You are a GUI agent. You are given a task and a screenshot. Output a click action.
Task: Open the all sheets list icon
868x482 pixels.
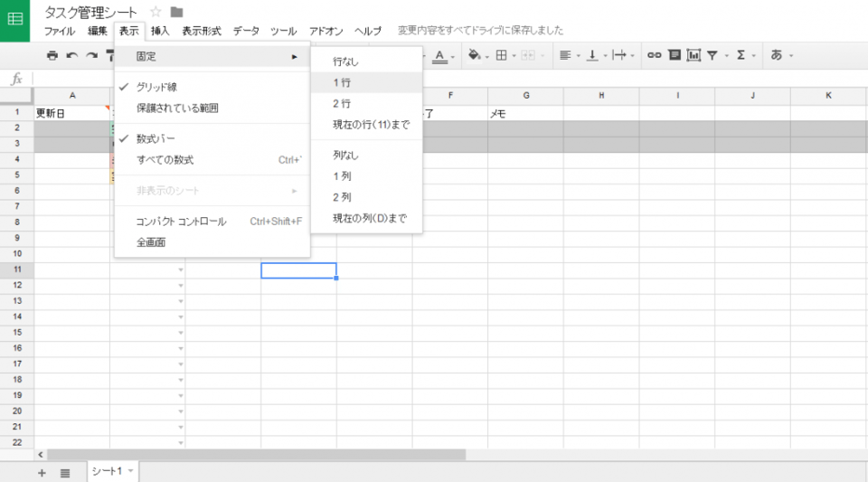coord(65,473)
